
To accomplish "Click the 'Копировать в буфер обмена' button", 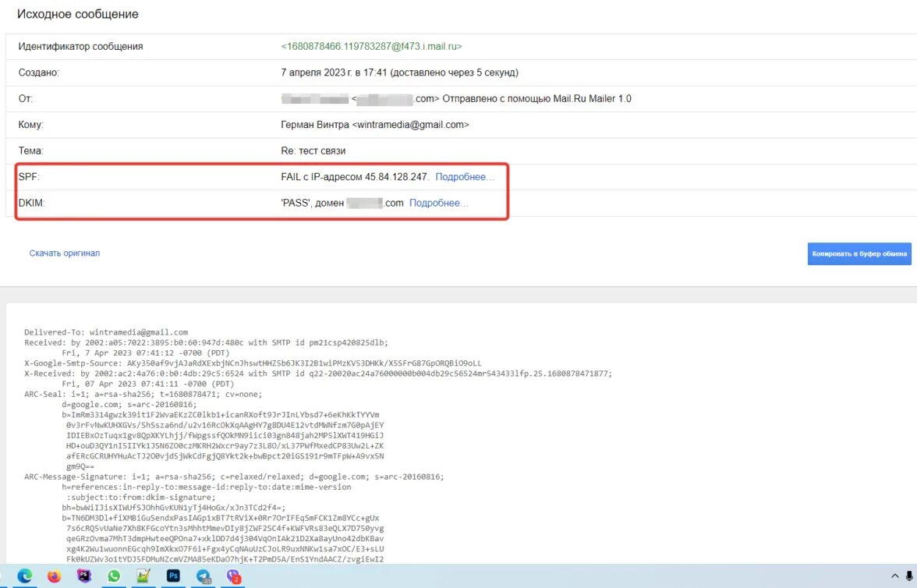I will [859, 254].
